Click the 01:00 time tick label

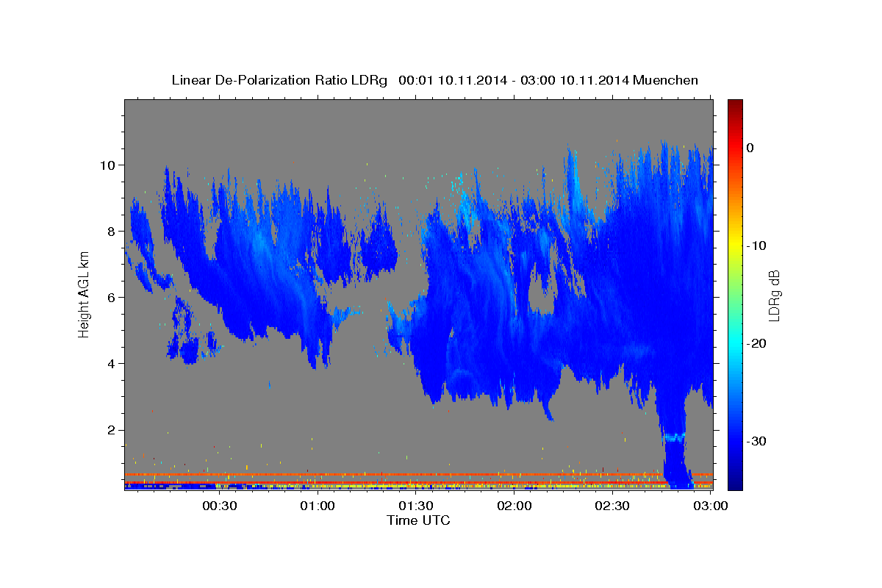pos(318,506)
